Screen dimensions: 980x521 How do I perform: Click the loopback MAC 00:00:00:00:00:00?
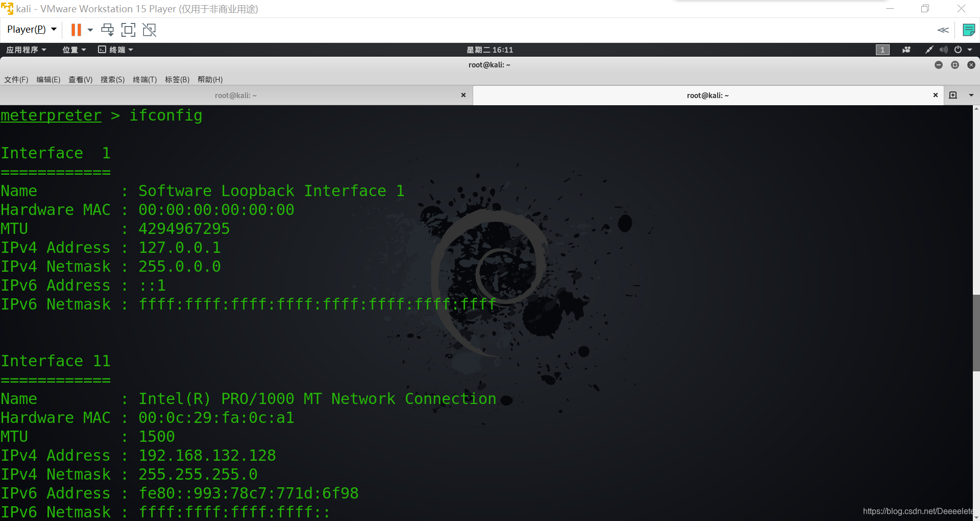(x=216, y=209)
